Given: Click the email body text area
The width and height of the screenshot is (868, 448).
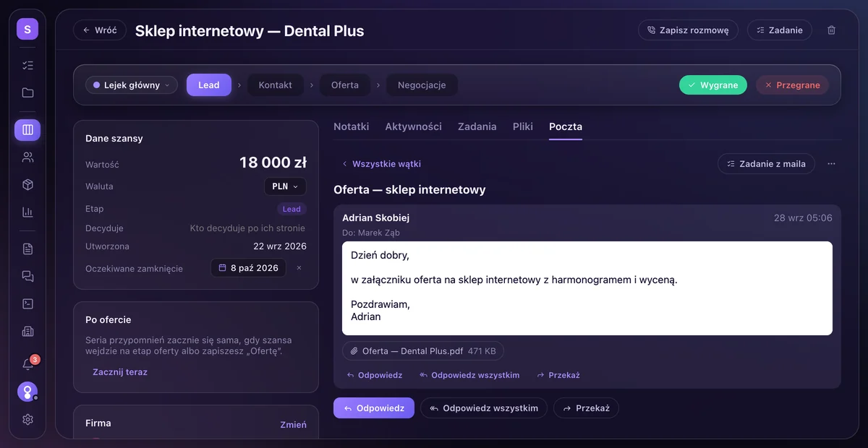Looking at the screenshot, I should (587, 288).
